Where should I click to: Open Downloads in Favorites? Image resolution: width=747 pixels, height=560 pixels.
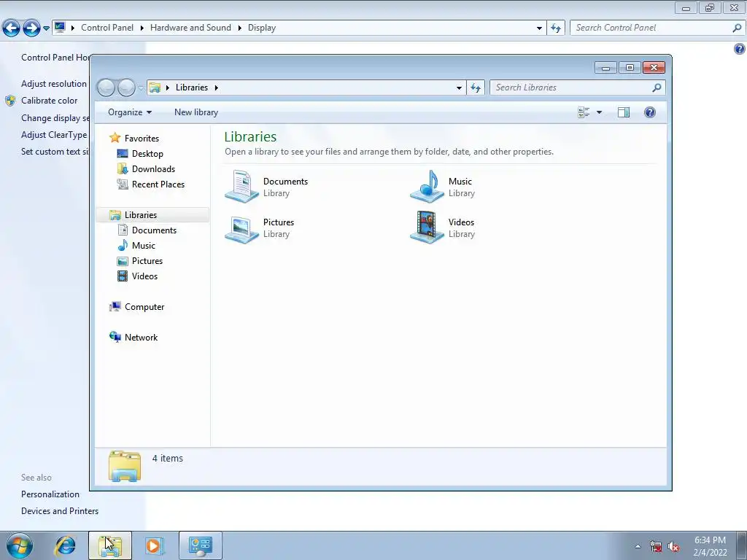point(153,169)
